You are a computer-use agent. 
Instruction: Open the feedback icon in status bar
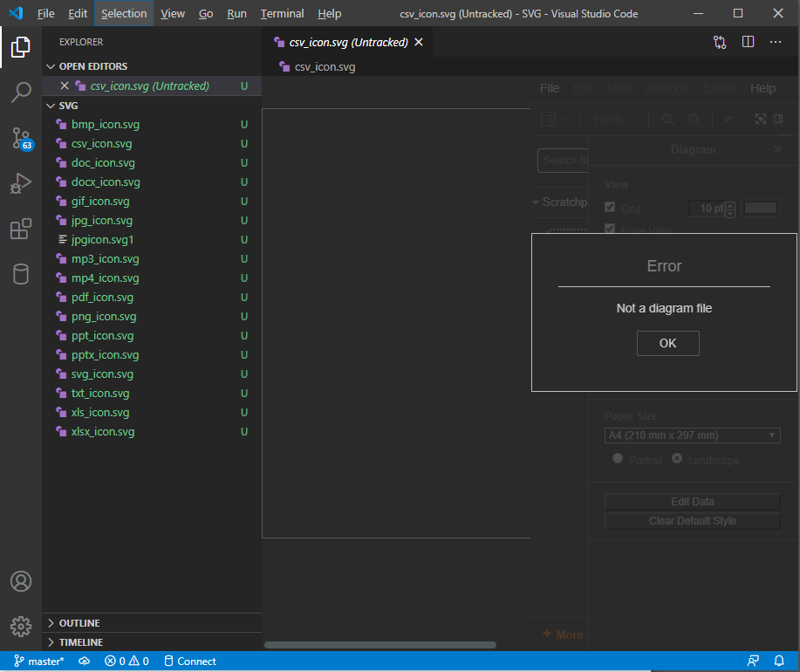coord(753,662)
